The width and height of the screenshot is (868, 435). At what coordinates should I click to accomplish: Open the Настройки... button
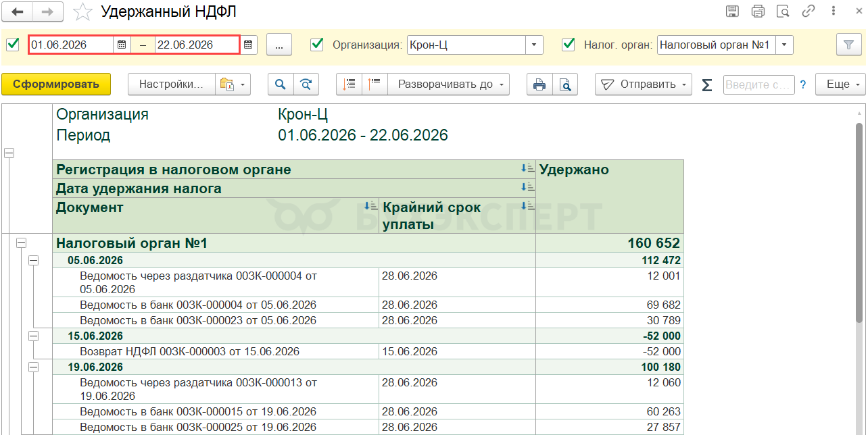tap(172, 84)
